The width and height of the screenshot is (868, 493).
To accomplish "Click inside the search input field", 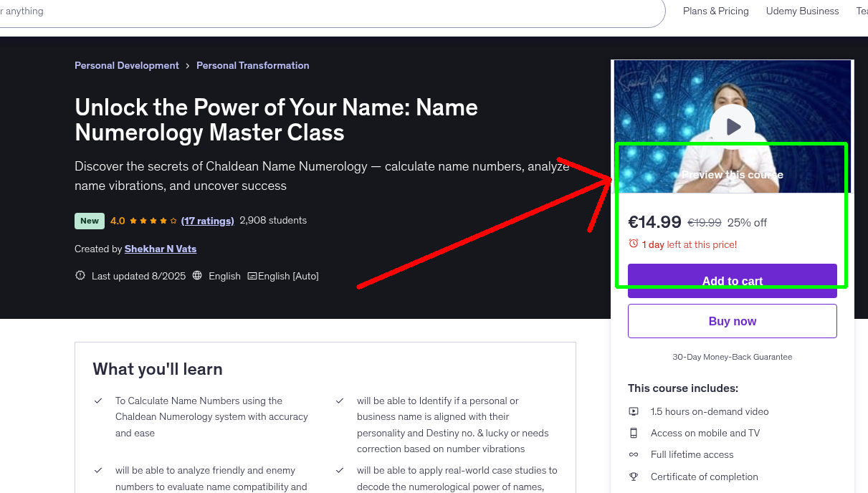I will click(287, 11).
